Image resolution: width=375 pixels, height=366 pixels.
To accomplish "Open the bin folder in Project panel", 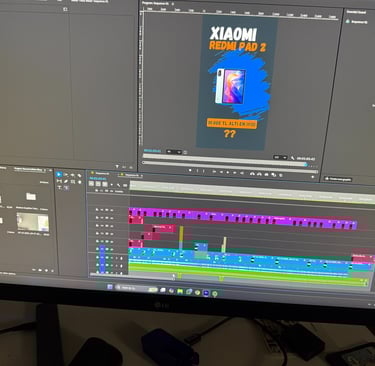I will tap(31, 197).
